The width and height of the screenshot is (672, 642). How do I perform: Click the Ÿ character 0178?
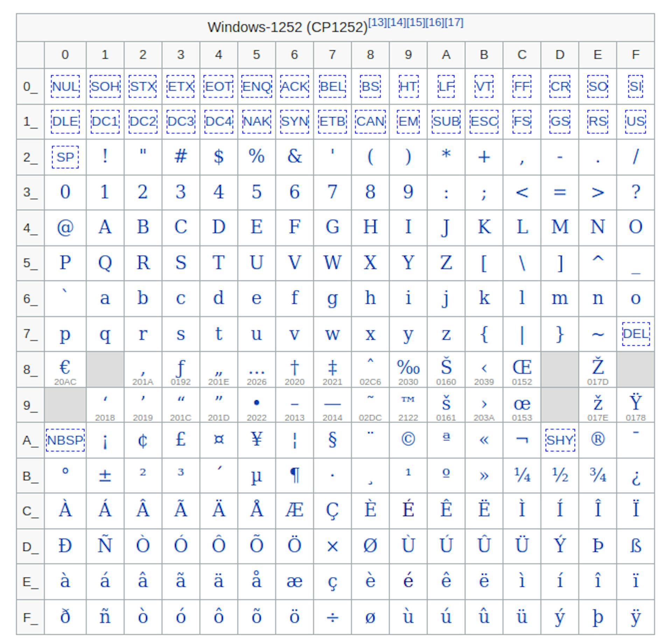pyautogui.click(x=636, y=402)
